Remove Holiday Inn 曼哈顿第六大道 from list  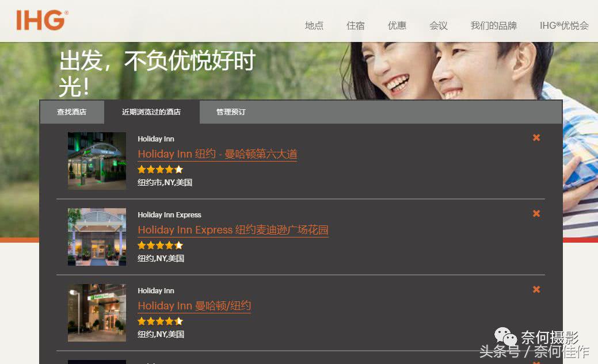[536, 137]
